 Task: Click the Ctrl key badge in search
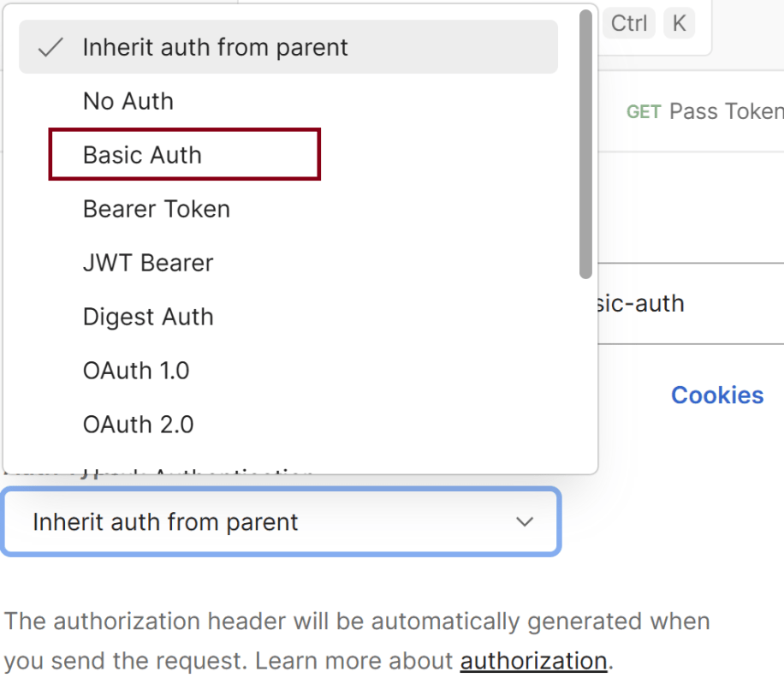pos(629,23)
